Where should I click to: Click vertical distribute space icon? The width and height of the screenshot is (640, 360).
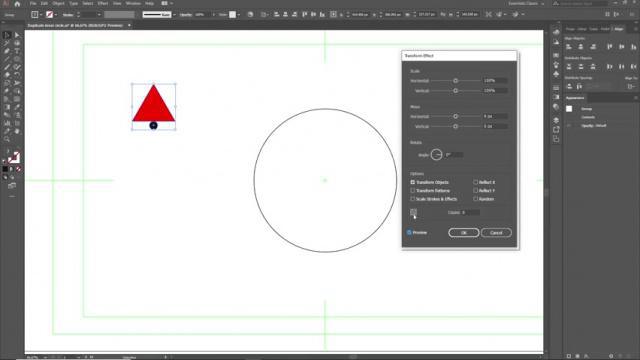click(569, 87)
